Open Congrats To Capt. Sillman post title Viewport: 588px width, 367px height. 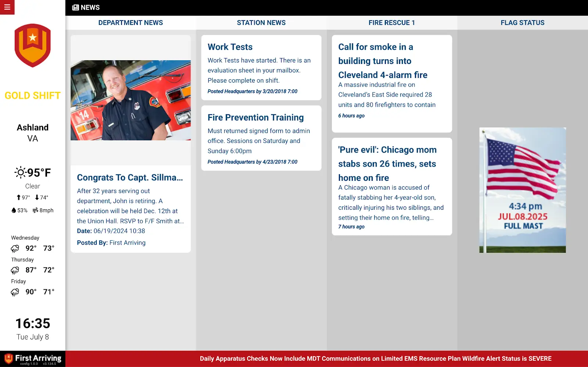coord(130,177)
